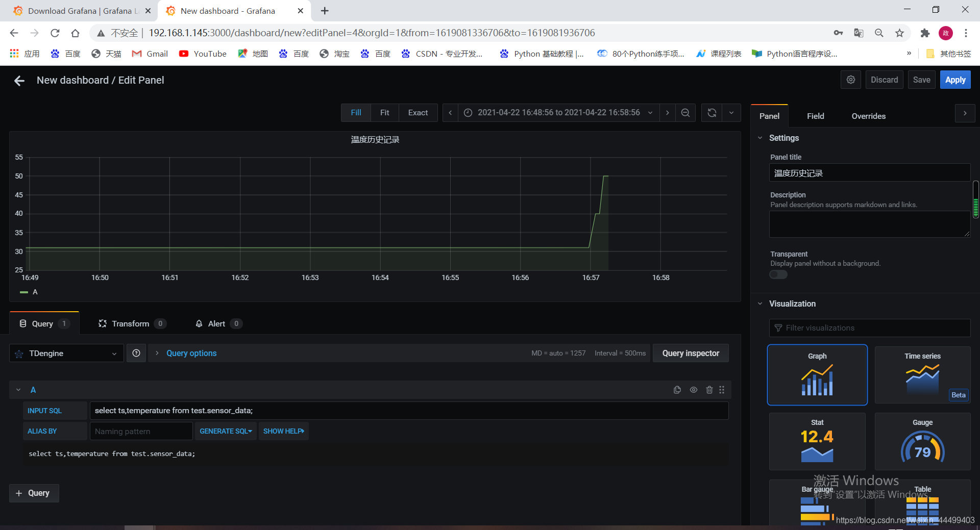Open a new browser tab

coord(325,11)
